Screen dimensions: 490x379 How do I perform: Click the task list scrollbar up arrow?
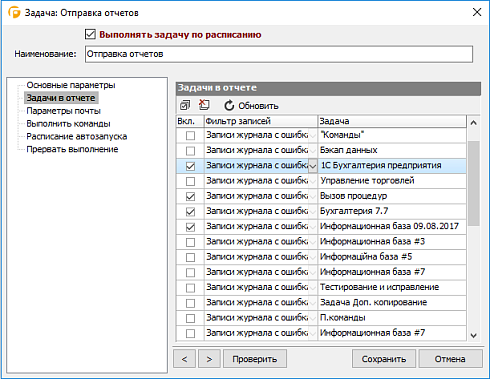pyautogui.click(x=473, y=123)
